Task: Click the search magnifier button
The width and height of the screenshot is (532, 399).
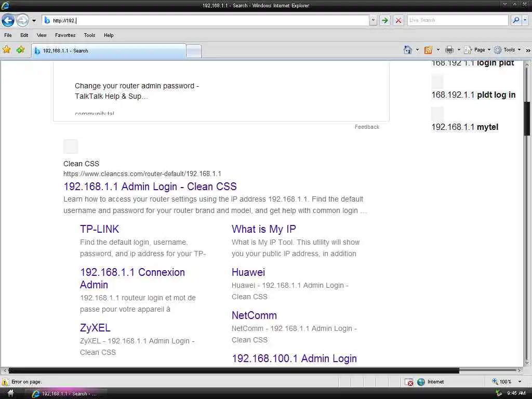Action: pos(516,20)
